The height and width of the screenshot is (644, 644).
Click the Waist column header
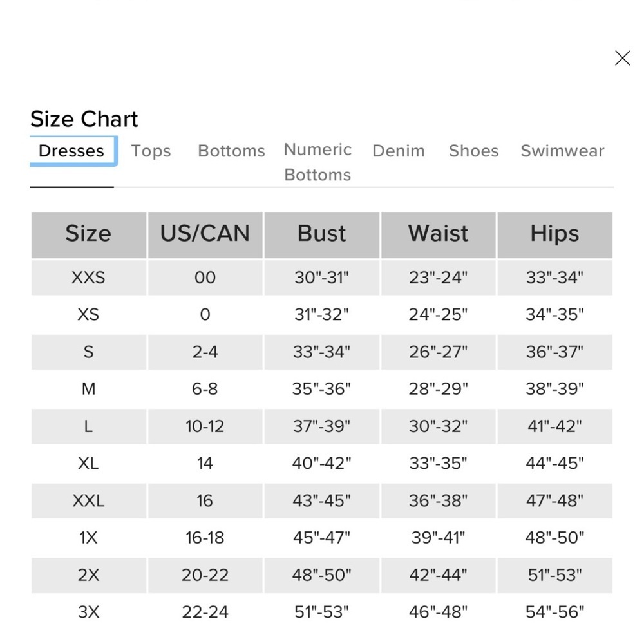coord(438,235)
